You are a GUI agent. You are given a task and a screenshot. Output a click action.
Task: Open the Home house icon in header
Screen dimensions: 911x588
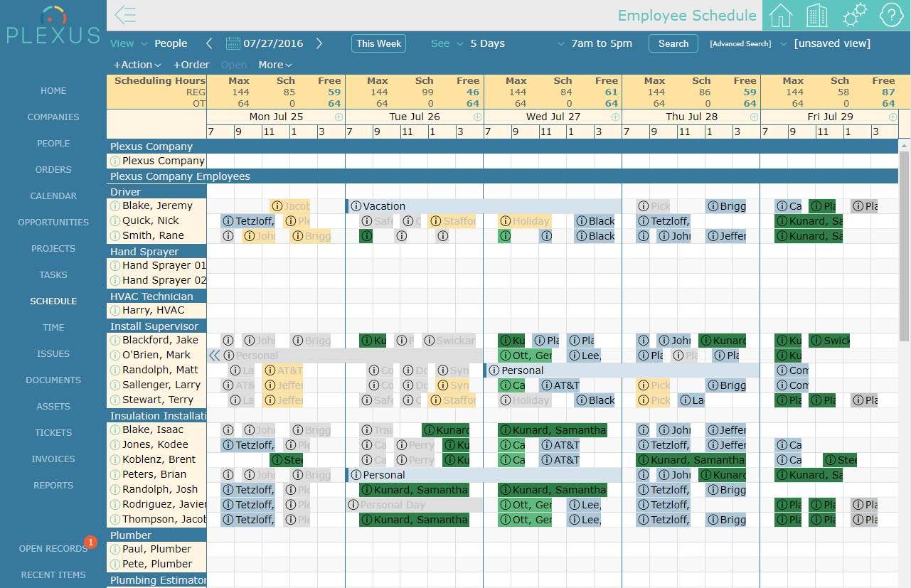[781, 15]
